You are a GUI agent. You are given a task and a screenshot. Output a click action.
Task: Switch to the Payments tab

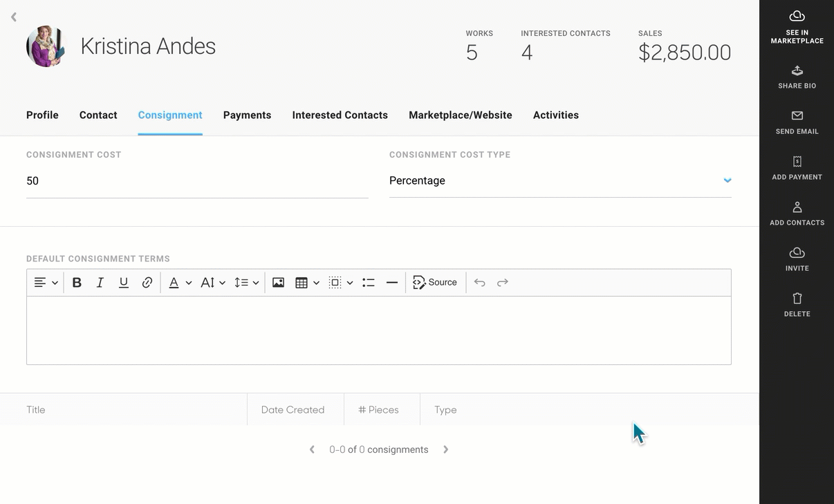247,115
